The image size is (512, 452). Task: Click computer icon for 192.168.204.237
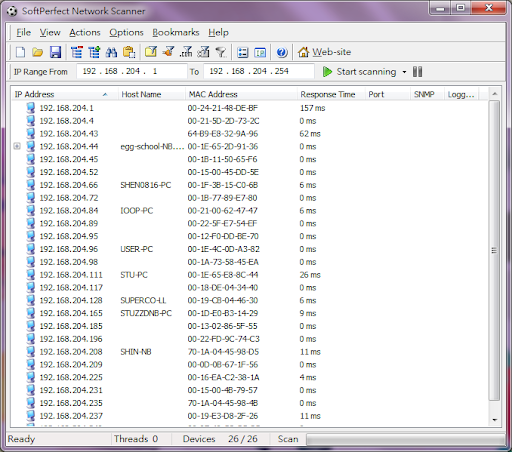(31, 416)
